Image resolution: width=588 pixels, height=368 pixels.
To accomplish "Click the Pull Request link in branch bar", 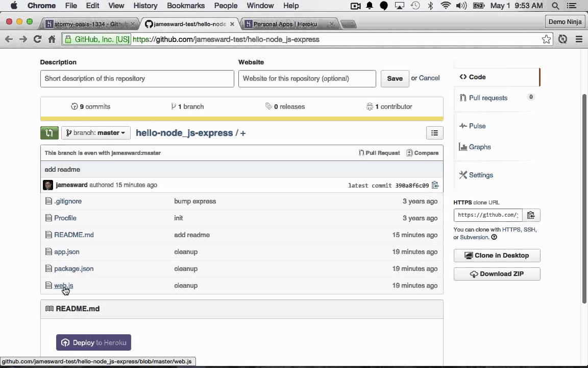I will pos(379,153).
